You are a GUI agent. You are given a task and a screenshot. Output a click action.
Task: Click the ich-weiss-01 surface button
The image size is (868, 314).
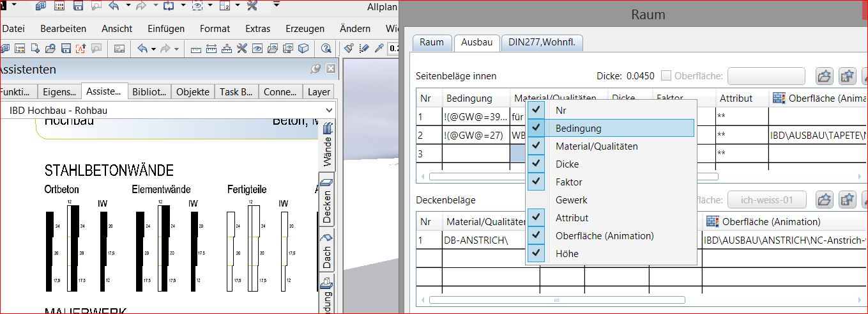click(x=766, y=200)
